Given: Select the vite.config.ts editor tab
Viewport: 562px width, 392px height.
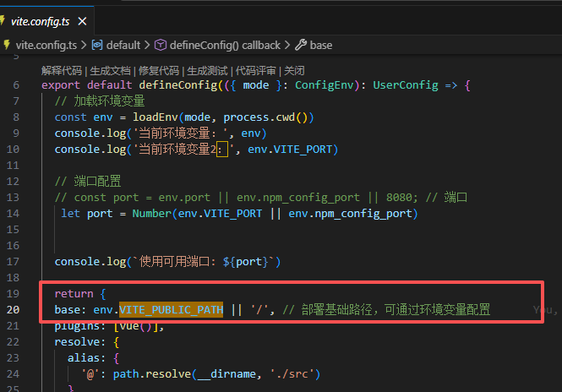Looking at the screenshot, I should [46, 21].
